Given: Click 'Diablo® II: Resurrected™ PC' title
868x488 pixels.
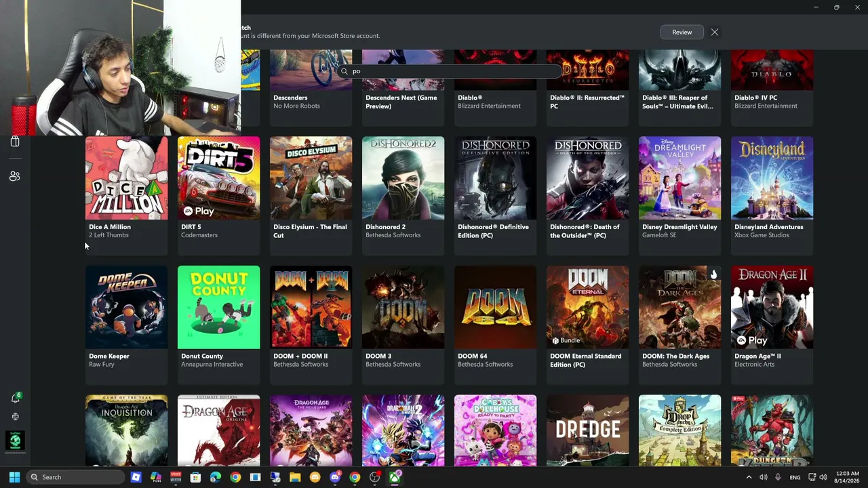Looking at the screenshot, I should (587, 102).
